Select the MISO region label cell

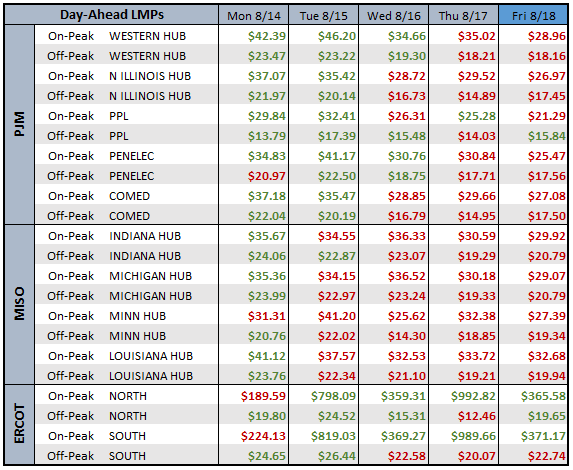20,304
